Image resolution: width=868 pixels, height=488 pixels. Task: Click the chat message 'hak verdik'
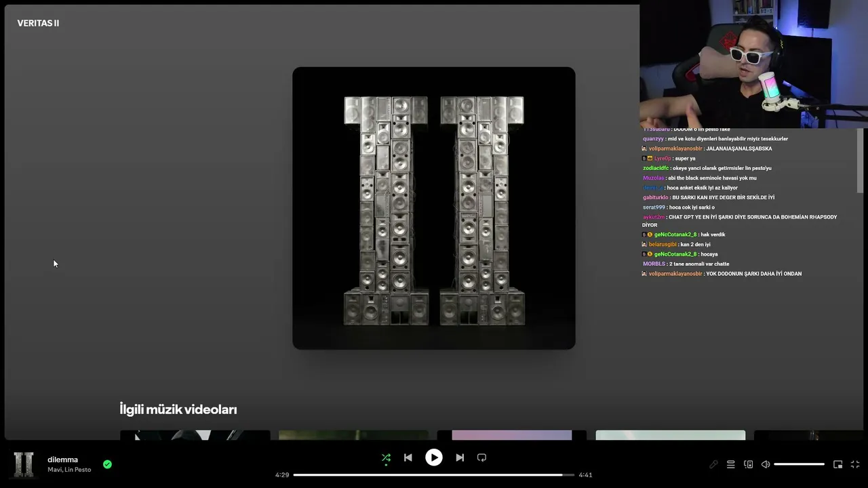click(x=713, y=235)
